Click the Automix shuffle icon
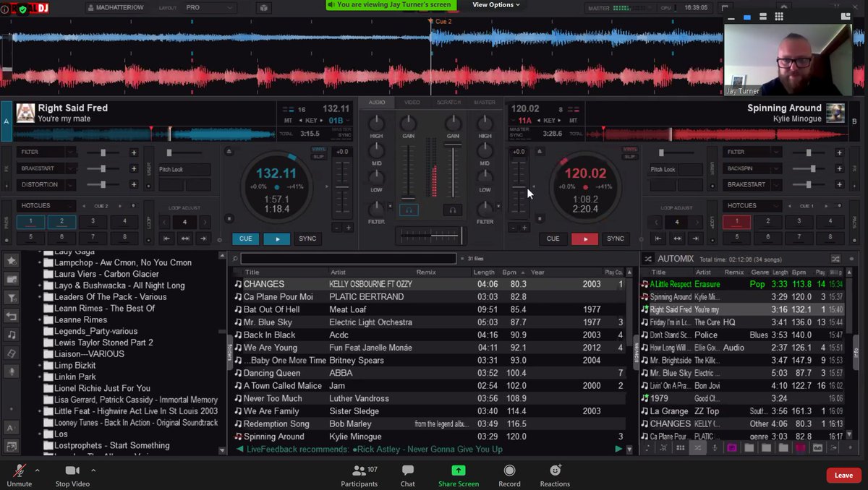868x490 pixels. click(835, 258)
